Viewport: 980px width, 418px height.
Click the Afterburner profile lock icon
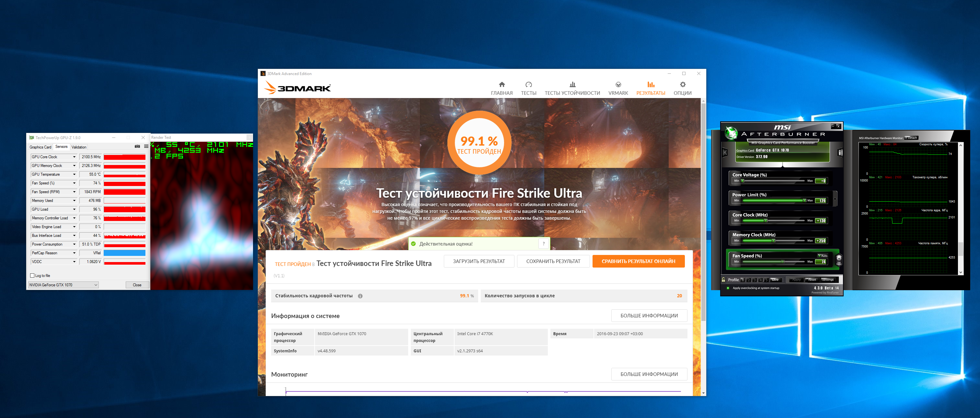(724, 280)
